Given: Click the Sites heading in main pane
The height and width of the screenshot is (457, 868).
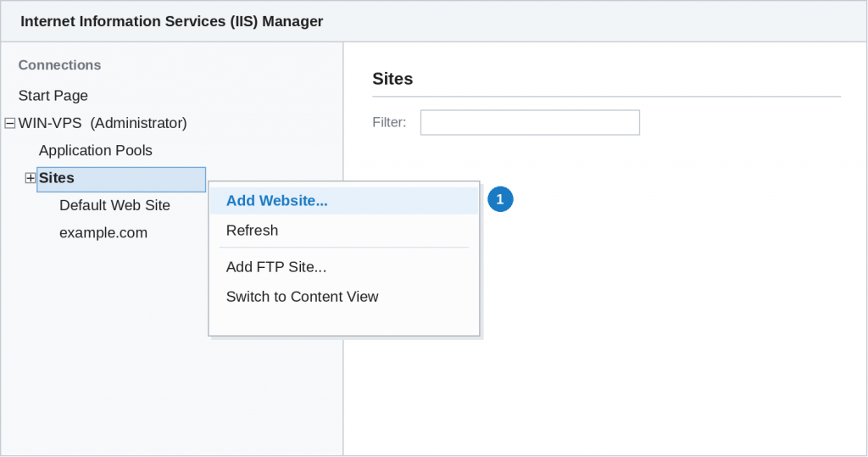Looking at the screenshot, I should coord(392,79).
